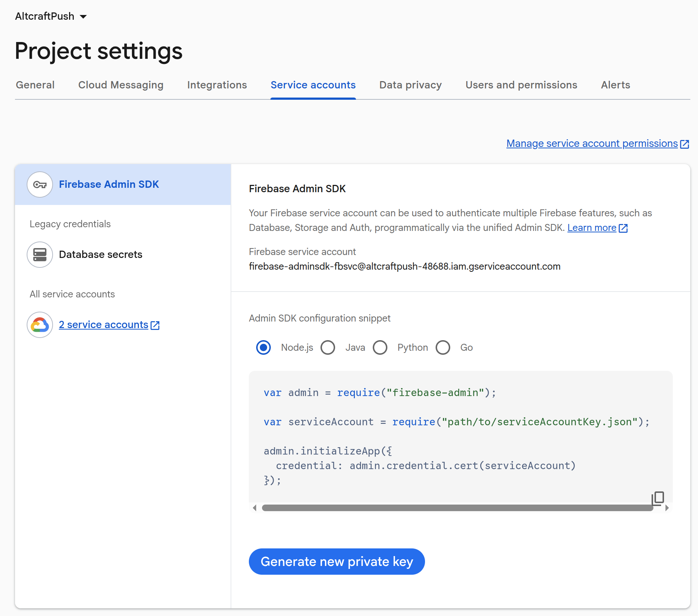Switch to the Cloud Messaging tab
Screen dimensions: 698x616
pyautogui.click(x=121, y=85)
